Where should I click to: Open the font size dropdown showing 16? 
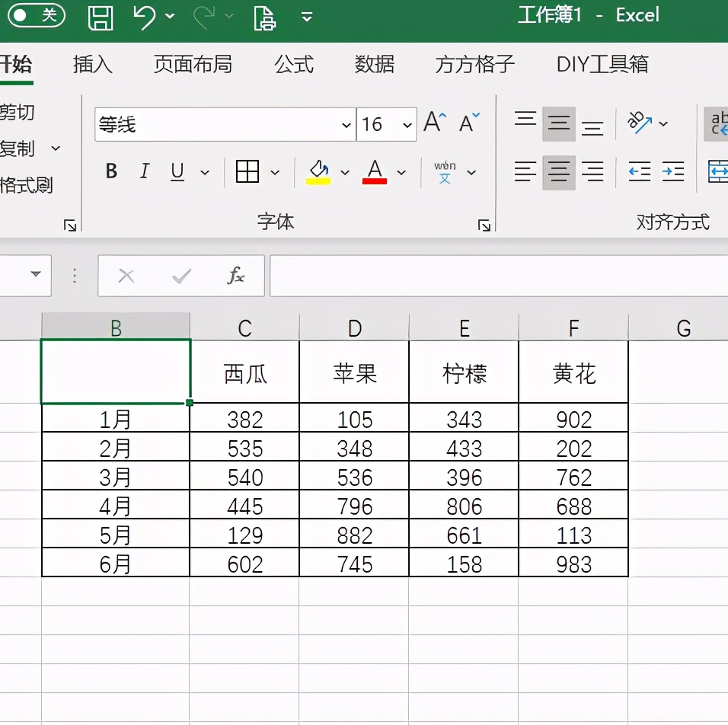coord(406,124)
